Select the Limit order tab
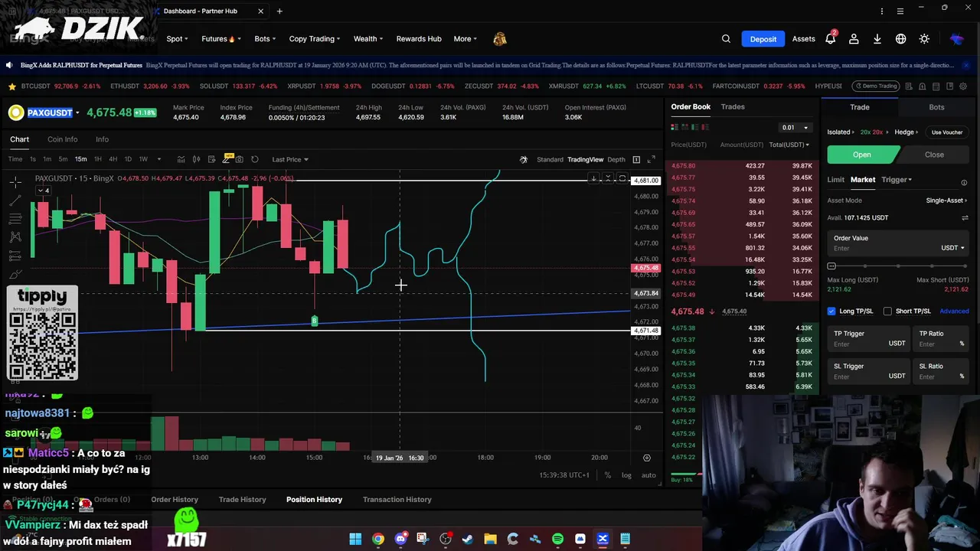Viewport: 980px width, 551px height. [835, 180]
